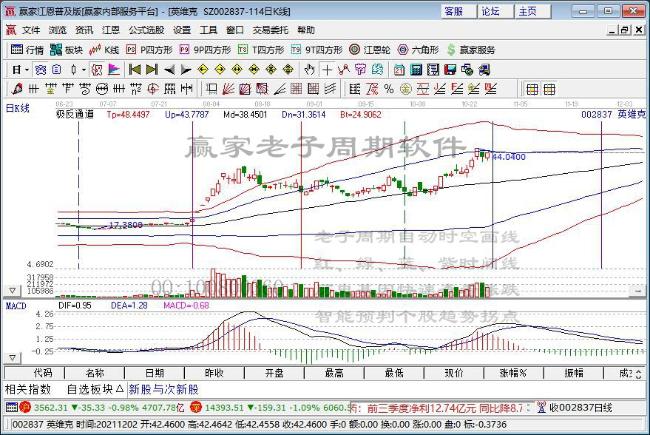The width and height of the screenshot is (650, 435).
Task: Click the 主页 button in title bar
Action: pos(532,11)
